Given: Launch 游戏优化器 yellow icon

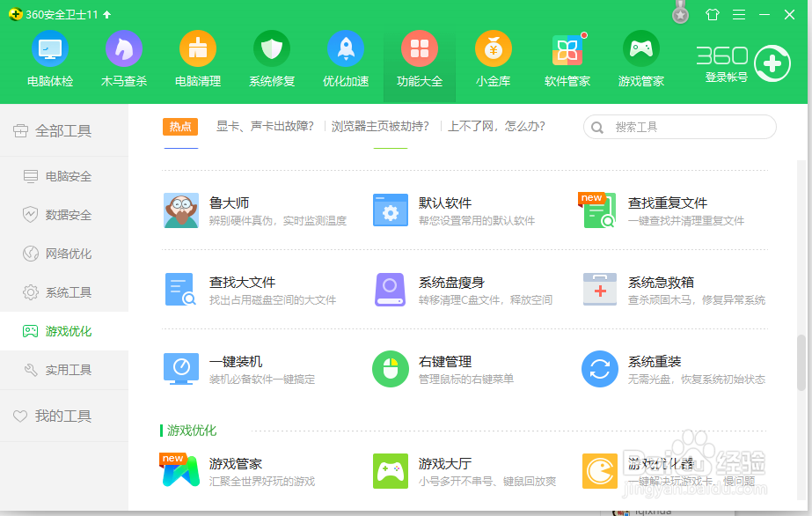Looking at the screenshot, I should click(x=600, y=471).
